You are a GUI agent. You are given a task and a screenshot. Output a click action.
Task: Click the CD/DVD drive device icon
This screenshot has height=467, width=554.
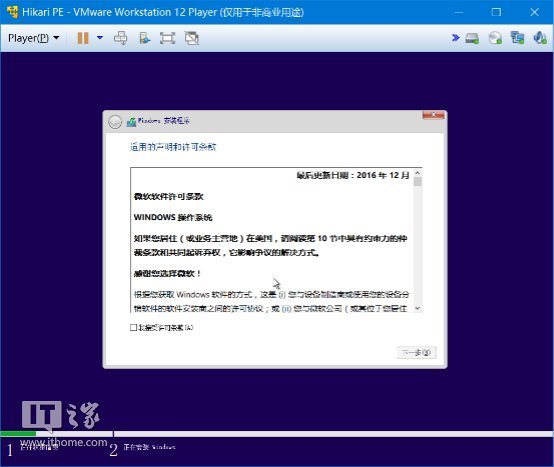pos(495,38)
